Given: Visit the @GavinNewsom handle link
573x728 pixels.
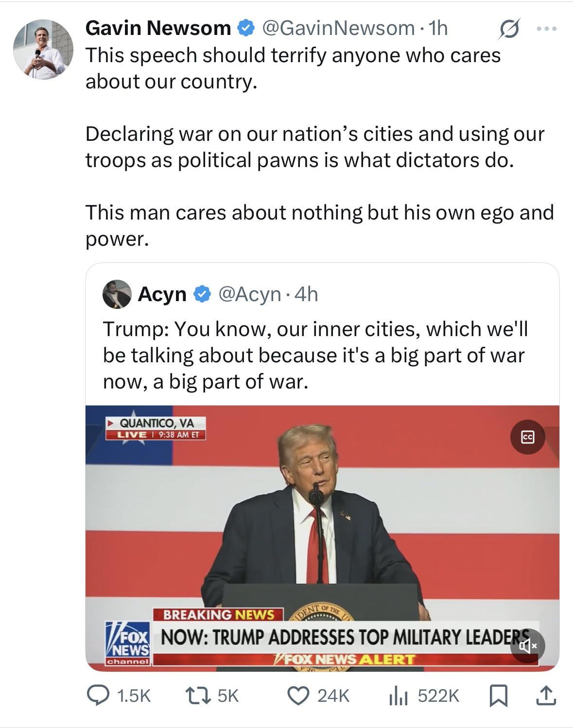Looking at the screenshot, I should coord(338,29).
